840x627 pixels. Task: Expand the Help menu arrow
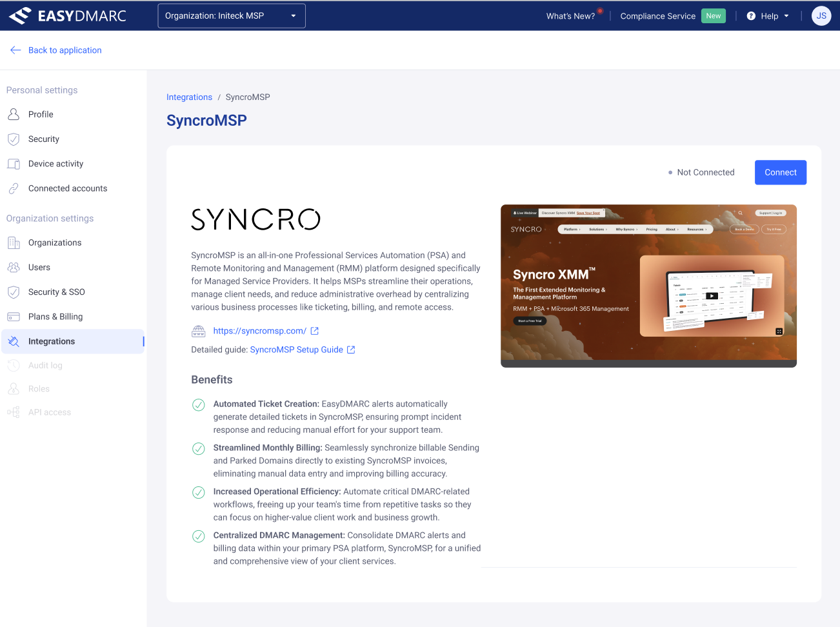pos(786,16)
